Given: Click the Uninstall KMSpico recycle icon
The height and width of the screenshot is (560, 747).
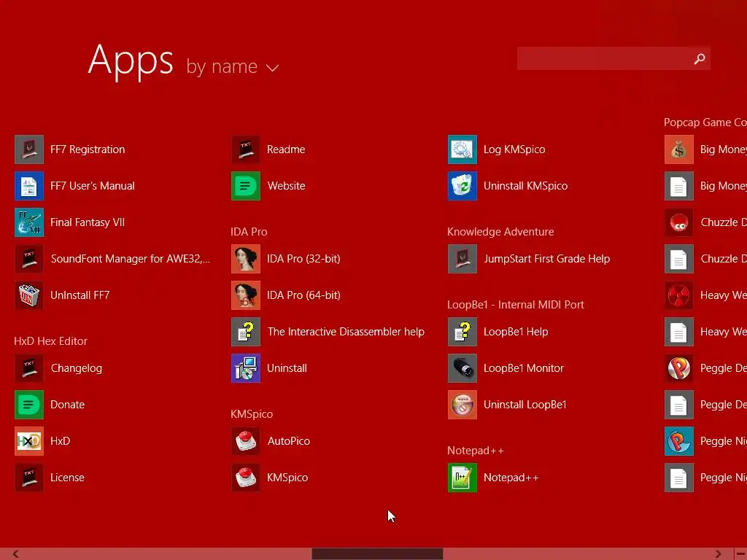Looking at the screenshot, I should tap(462, 186).
